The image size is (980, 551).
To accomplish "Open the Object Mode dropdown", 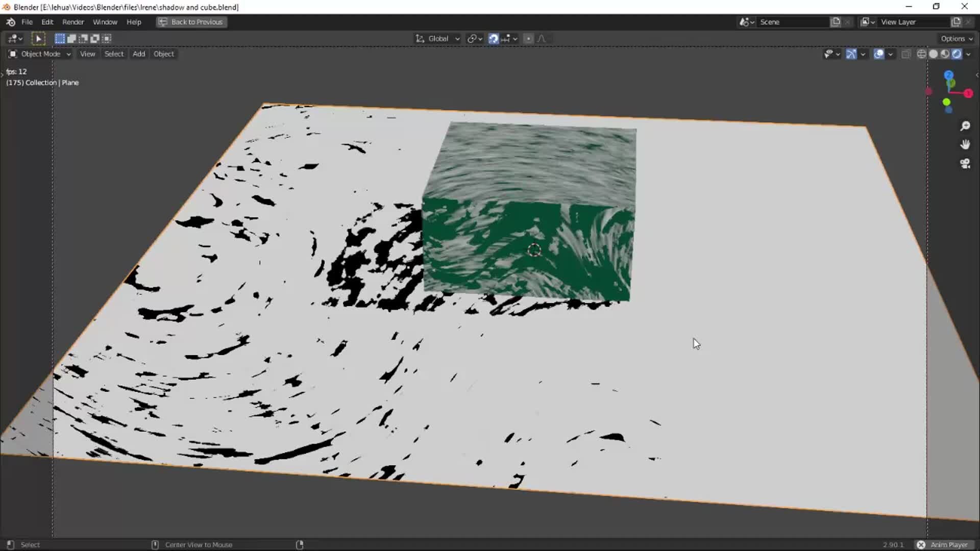I will pos(40,54).
